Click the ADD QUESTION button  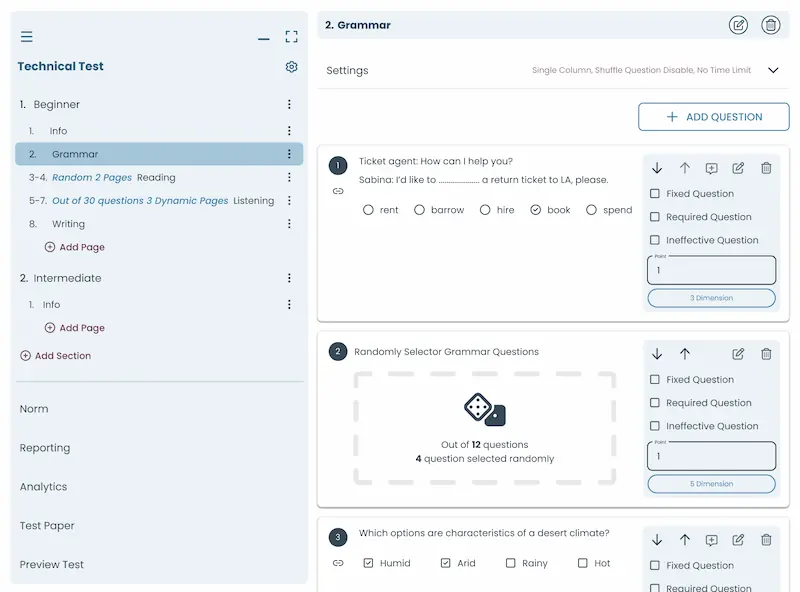coord(713,117)
